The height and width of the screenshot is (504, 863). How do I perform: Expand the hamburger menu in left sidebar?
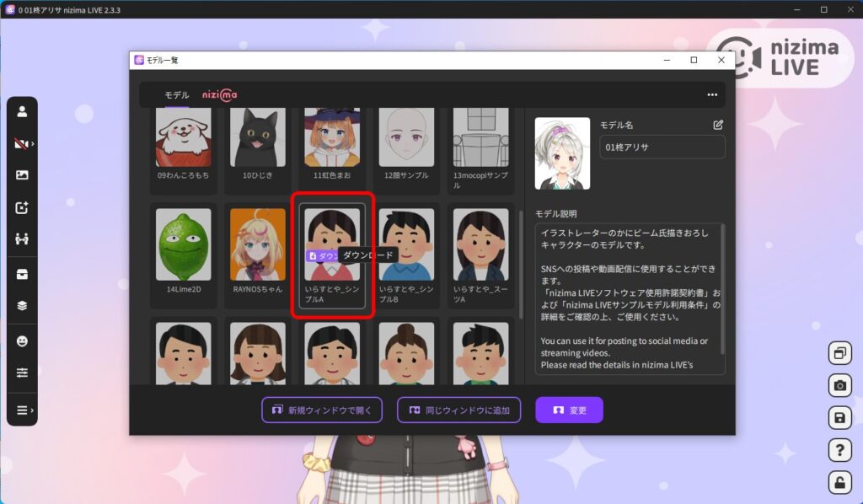(x=22, y=410)
